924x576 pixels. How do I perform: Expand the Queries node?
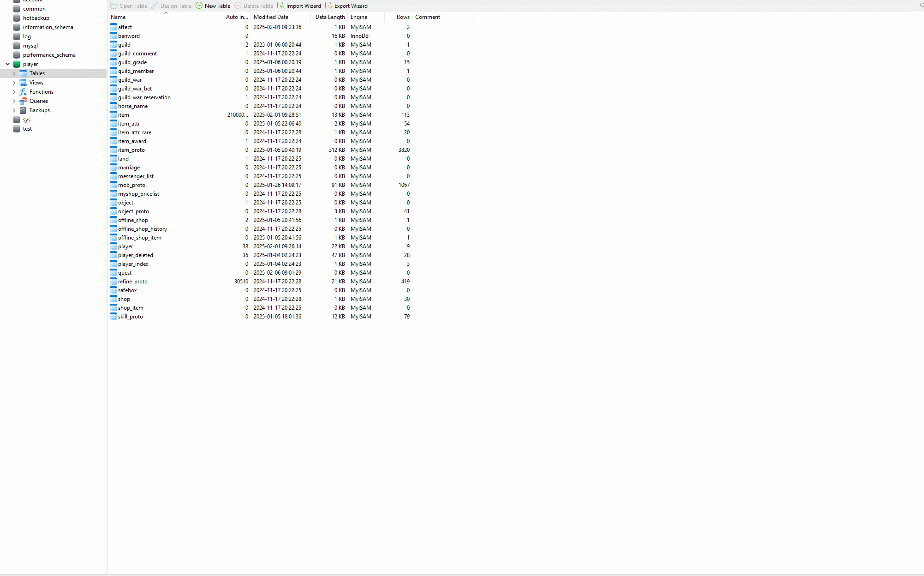[x=14, y=101]
